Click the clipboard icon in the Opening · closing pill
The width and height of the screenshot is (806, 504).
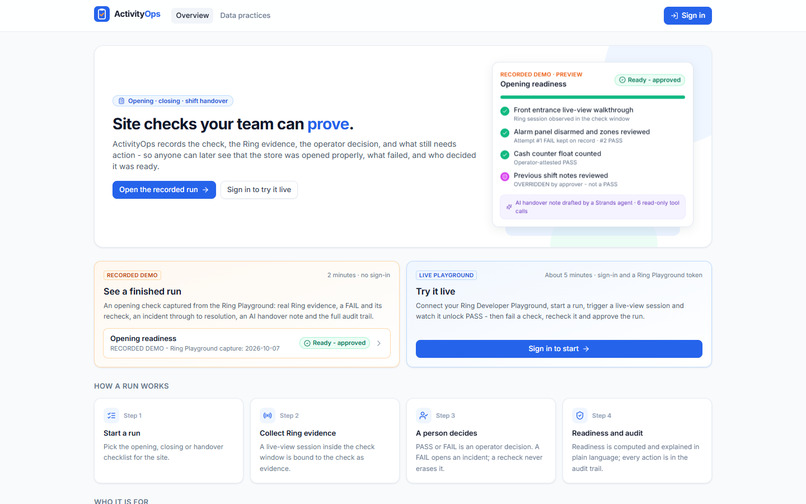[x=121, y=101]
